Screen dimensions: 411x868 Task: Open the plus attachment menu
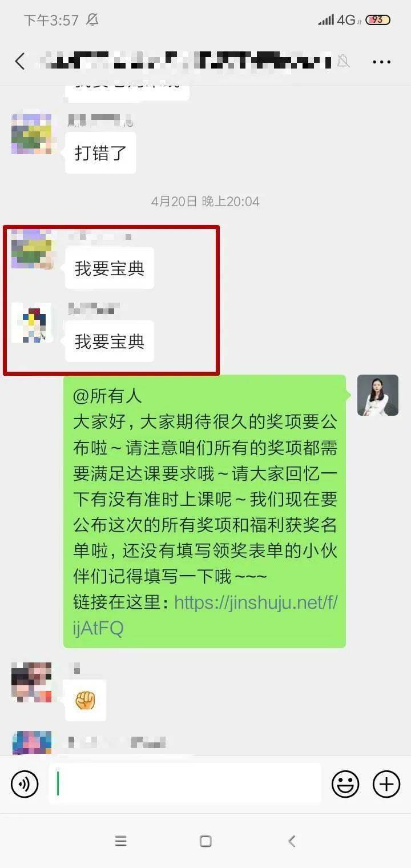(386, 784)
